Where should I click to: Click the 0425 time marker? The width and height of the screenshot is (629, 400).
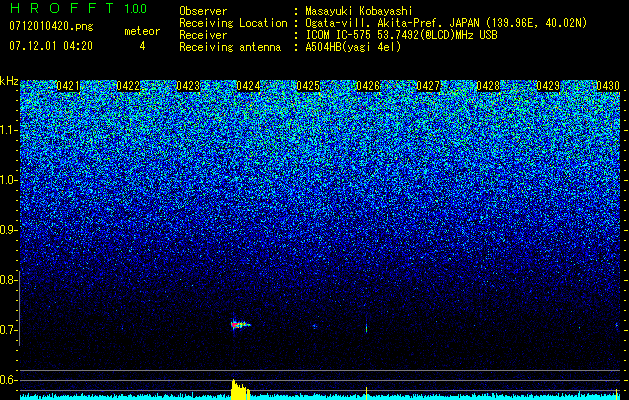point(308,86)
